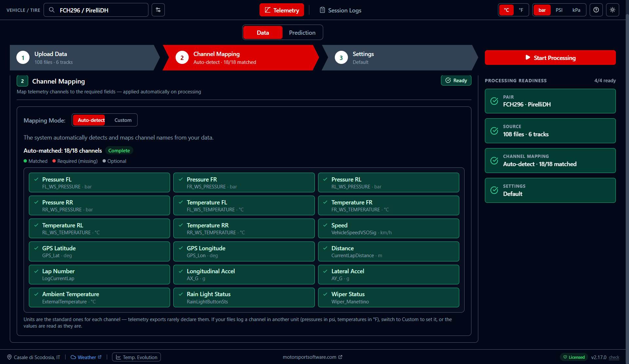Toggle the light theme sun icon
Screen dimensions: 629x364
point(613,10)
